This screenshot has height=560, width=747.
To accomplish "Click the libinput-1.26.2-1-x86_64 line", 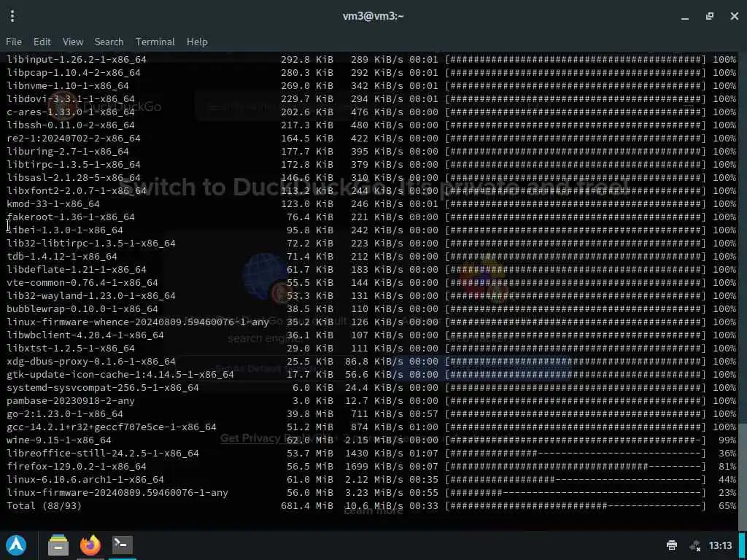I will click(371, 60).
